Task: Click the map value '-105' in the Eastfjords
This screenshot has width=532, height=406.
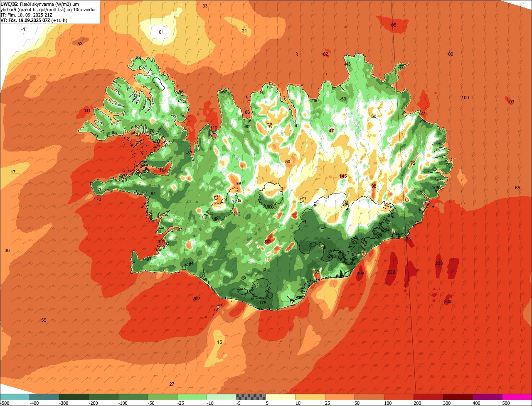Action: (x=434, y=188)
